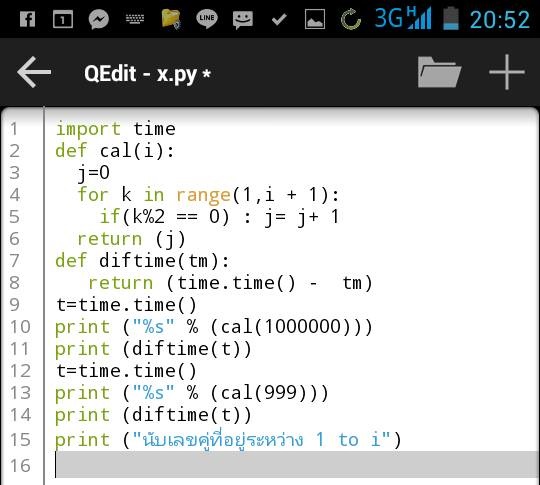Tap the checkmark notification icon

pos(279,19)
